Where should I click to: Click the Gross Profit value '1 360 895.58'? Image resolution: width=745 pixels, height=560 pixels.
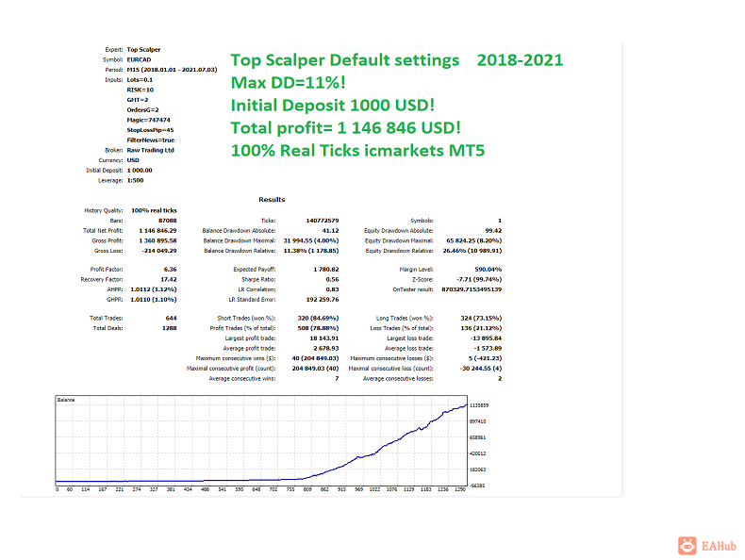157,240
